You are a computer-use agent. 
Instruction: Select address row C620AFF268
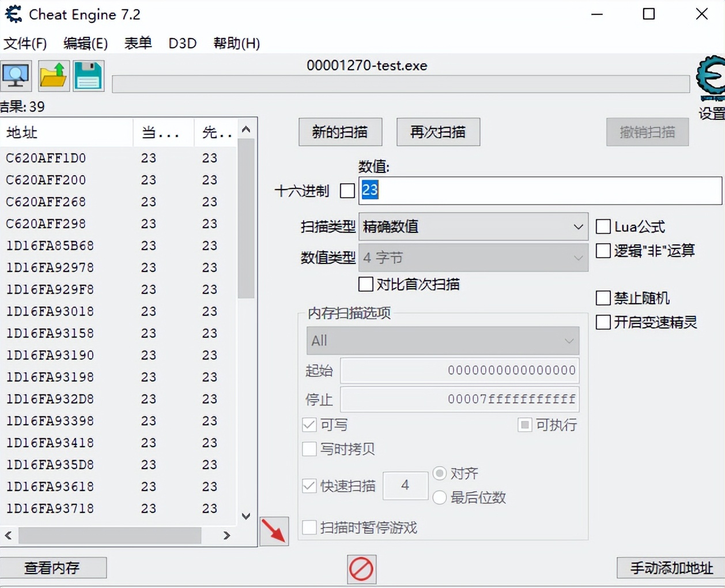click(x=118, y=201)
